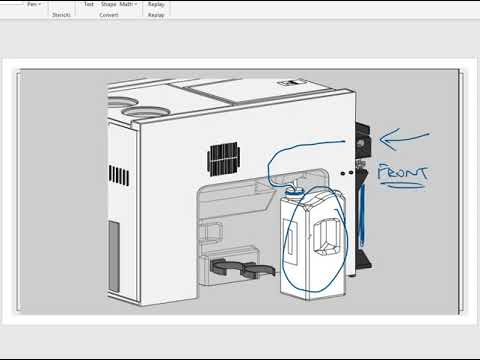Select the blue underline beneath FRONT
Image resolution: width=480 pixels, height=360 pixels.
tap(402, 185)
